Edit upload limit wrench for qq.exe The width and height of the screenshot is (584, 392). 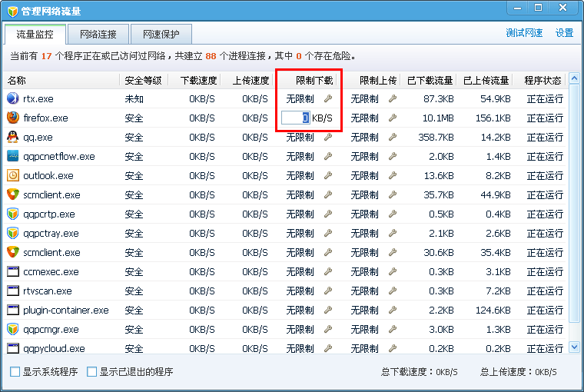pos(393,137)
